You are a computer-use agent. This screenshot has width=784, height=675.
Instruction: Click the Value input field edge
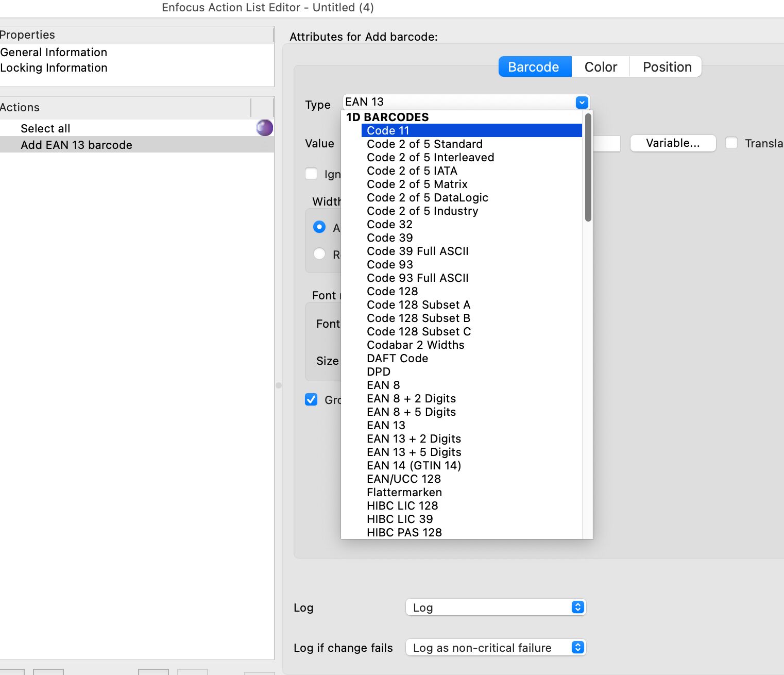click(607, 144)
